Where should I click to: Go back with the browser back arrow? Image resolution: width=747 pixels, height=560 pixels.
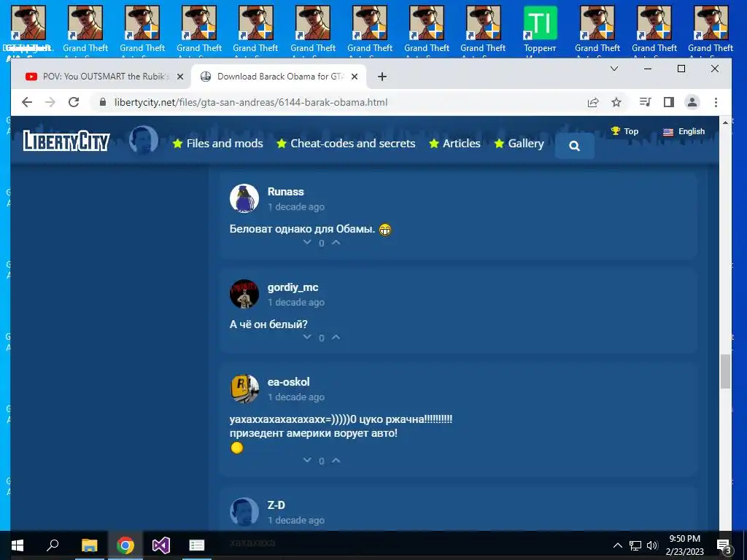click(x=27, y=102)
